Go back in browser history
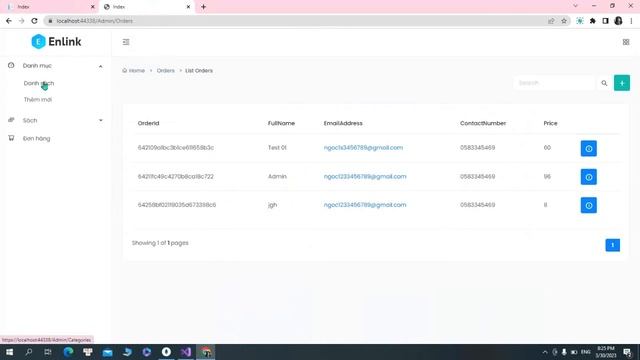Viewport: 640px width, 360px height. coord(9,21)
